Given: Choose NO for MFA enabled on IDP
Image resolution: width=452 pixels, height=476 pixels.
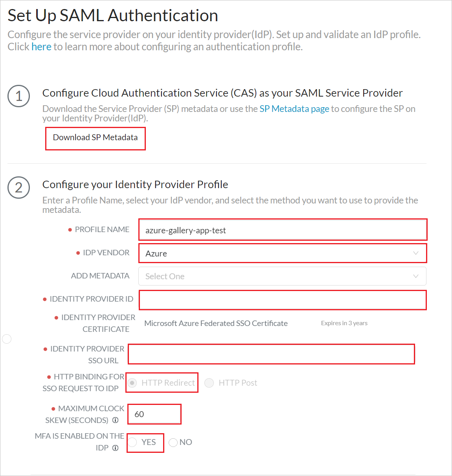Looking at the screenshot, I should pyautogui.click(x=173, y=442).
